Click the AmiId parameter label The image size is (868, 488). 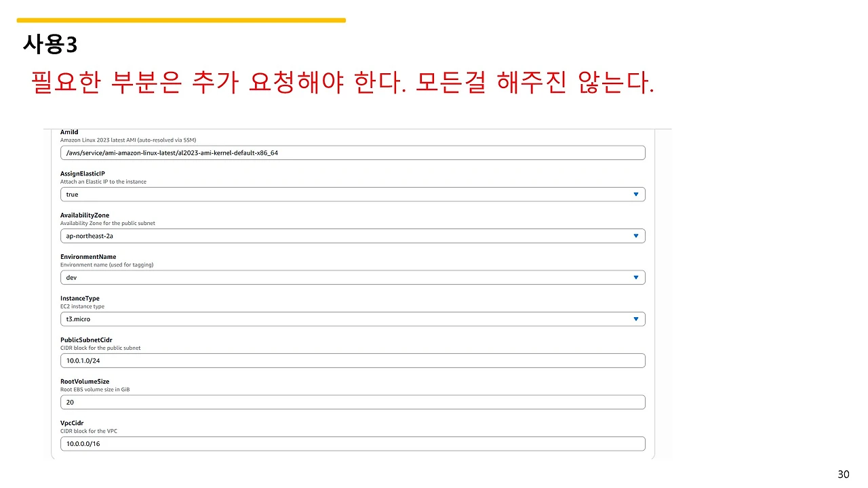pos(68,132)
